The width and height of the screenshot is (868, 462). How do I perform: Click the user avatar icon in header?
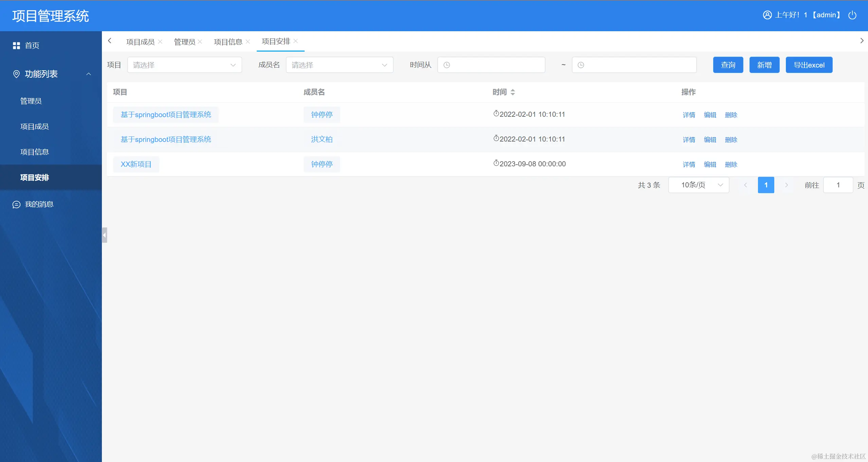767,15
